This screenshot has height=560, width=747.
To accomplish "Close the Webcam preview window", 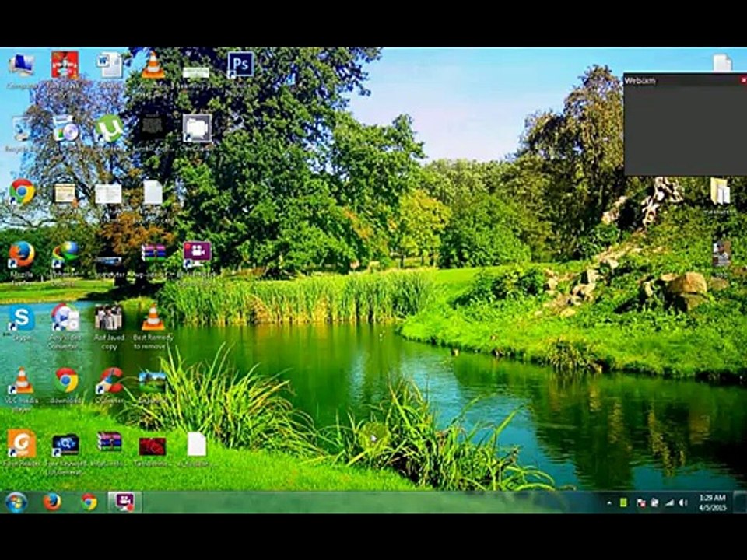I will click(x=743, y=80).
